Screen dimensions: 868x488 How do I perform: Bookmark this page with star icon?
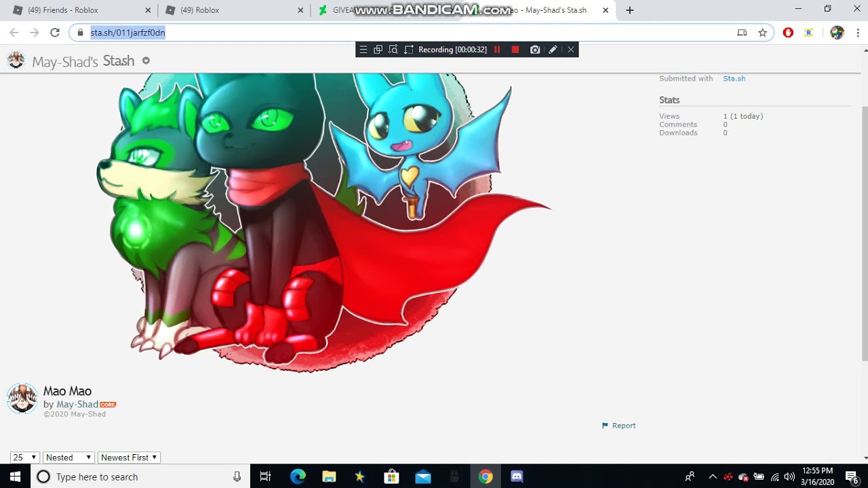pos(762,33)
